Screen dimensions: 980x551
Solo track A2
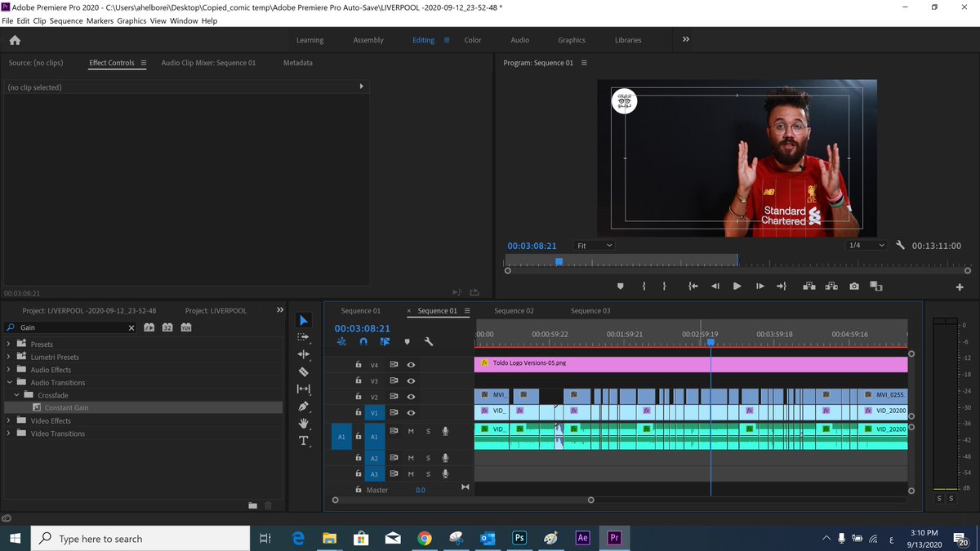click(x=428, y=458)
